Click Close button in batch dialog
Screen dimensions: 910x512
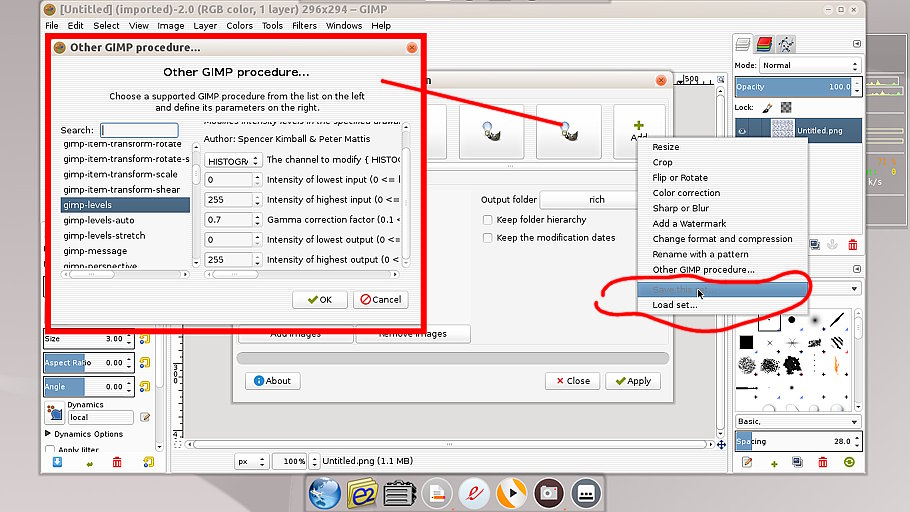[572, 381]
